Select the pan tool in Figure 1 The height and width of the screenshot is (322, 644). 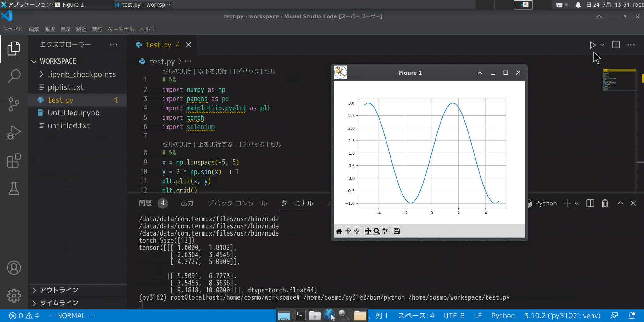coord(367,231)
